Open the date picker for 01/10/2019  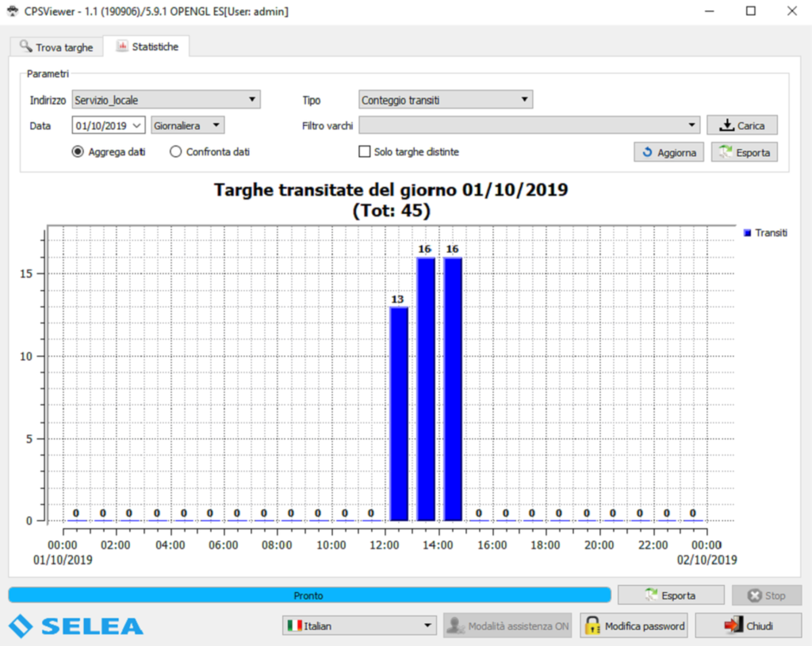click(137, 125)
